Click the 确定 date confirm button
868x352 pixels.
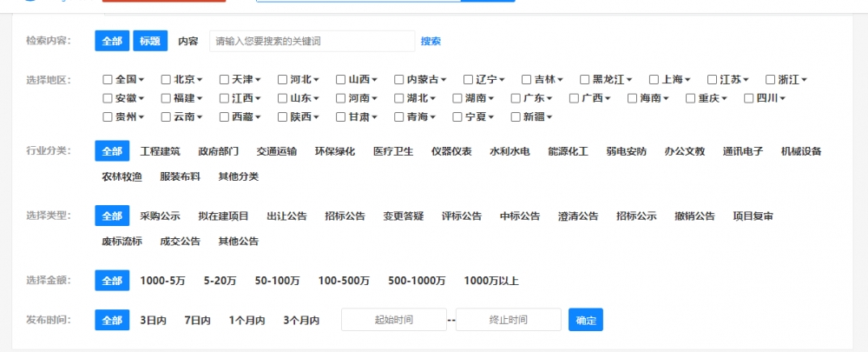coord(586,320)
